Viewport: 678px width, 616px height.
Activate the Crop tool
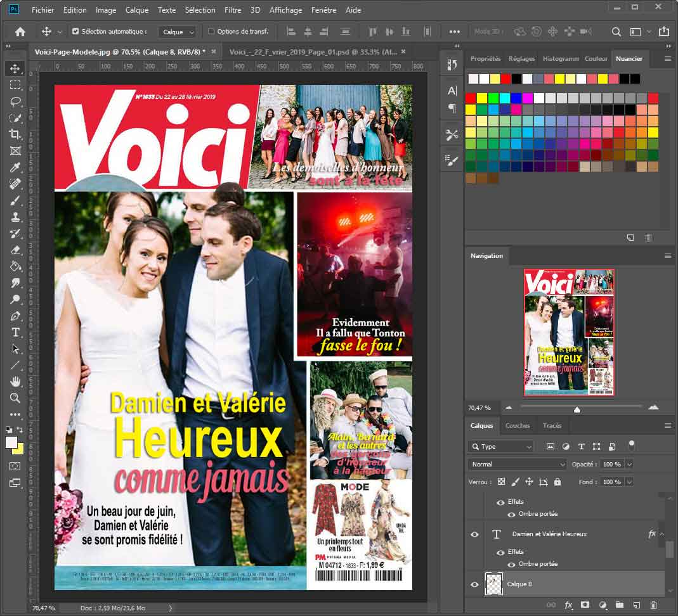point(15,134)
